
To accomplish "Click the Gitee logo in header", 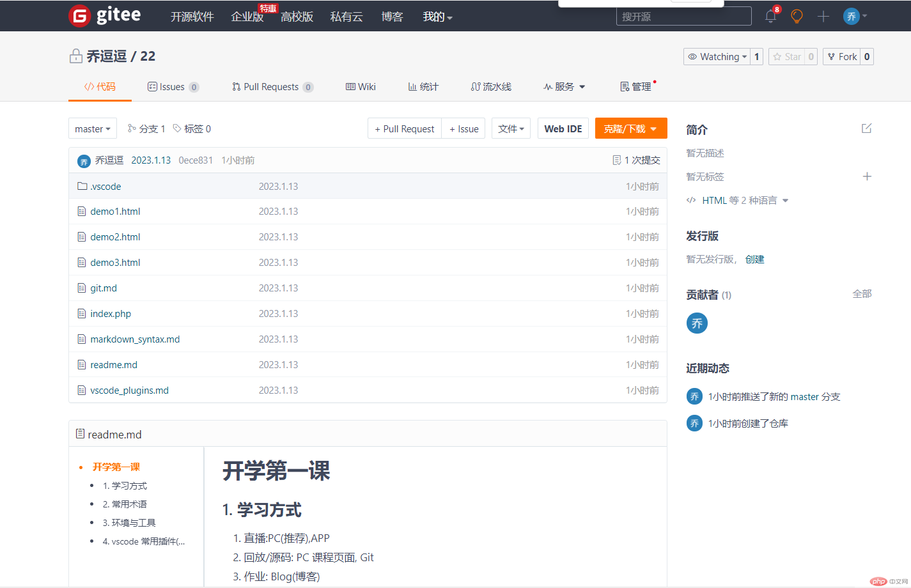I will click(x=105, y=15).
